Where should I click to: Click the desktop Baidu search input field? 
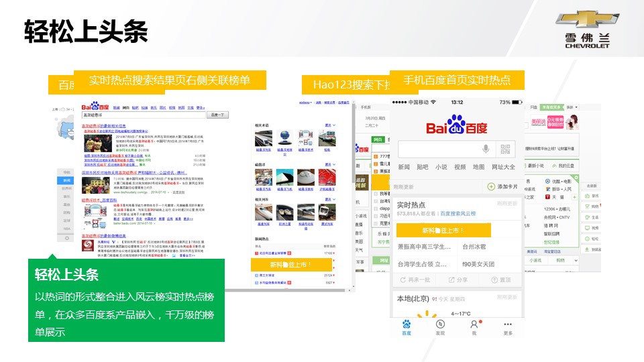click(x=144, y=115)
